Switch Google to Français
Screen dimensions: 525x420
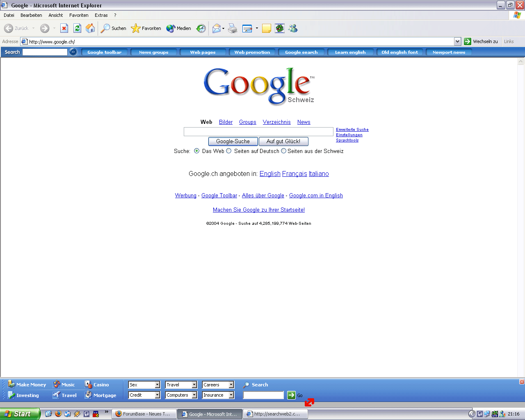pyautogui.click(x=294, y=173)
